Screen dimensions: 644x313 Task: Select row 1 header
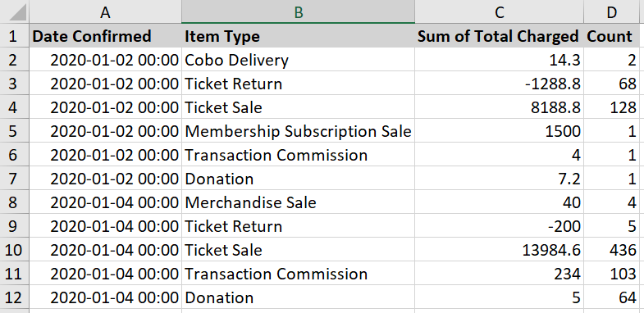pos(15,36)
